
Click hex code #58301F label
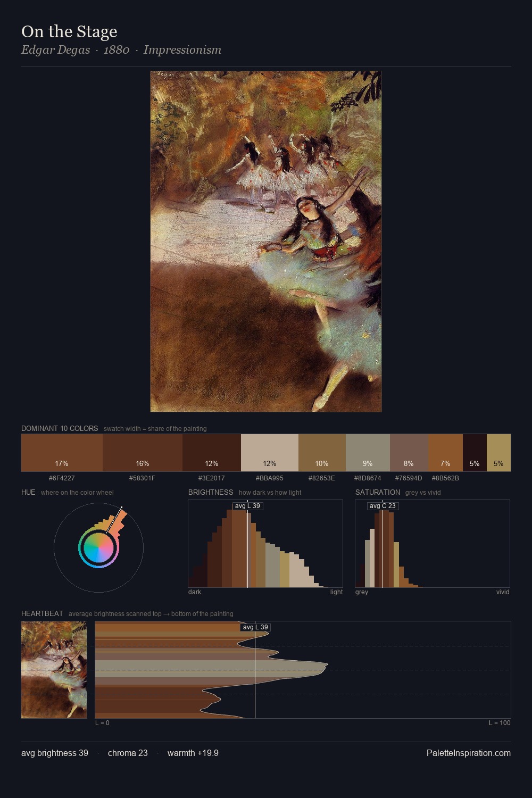pos(143,478)
